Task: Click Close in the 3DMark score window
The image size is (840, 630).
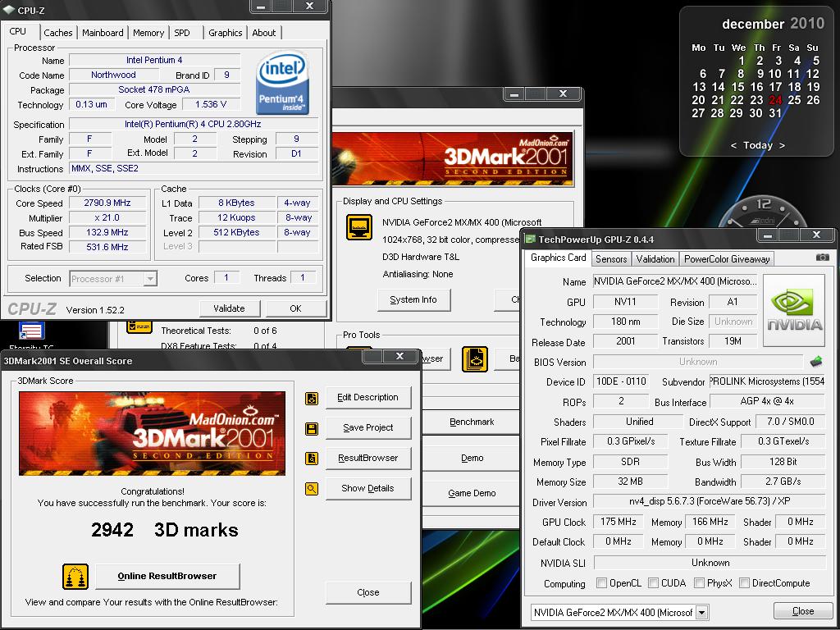Action: coord(368,592)
